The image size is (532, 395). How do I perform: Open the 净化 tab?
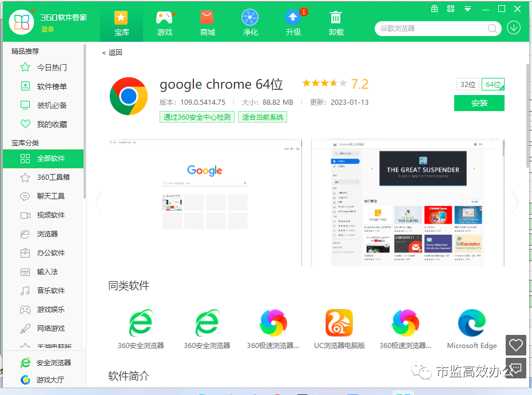251,23
